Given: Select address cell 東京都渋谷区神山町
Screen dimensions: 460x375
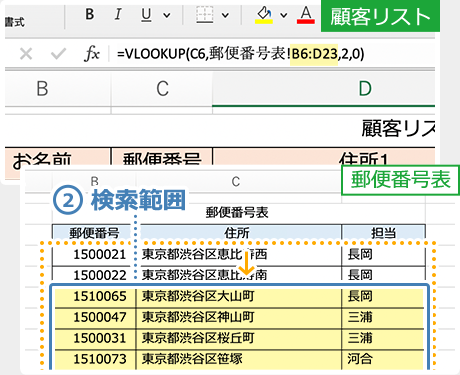Looking at the screenshot, I should tap(239, 317).
